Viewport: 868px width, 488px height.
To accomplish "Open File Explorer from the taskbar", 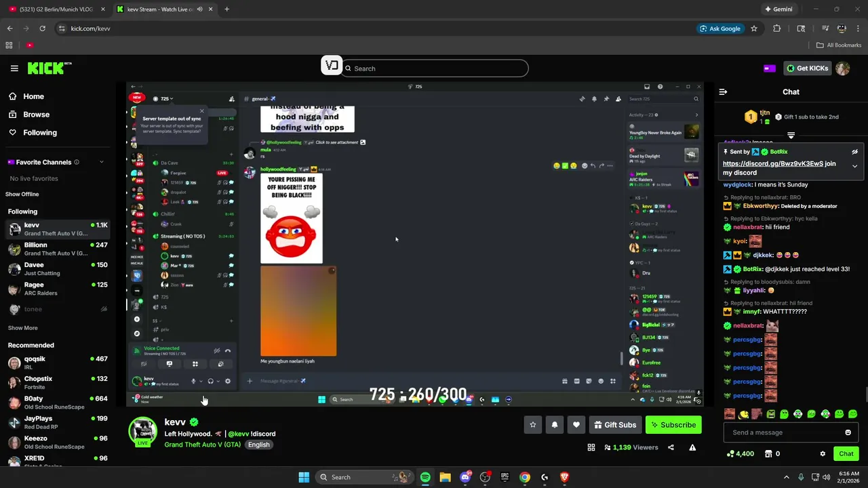I will click(445, 477).
